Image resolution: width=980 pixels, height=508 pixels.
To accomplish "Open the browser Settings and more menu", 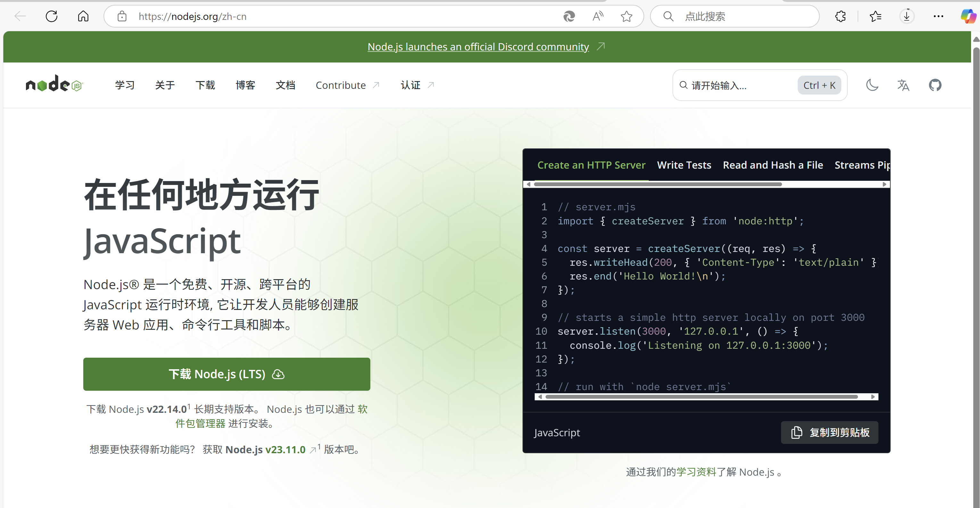I will 939,16.
